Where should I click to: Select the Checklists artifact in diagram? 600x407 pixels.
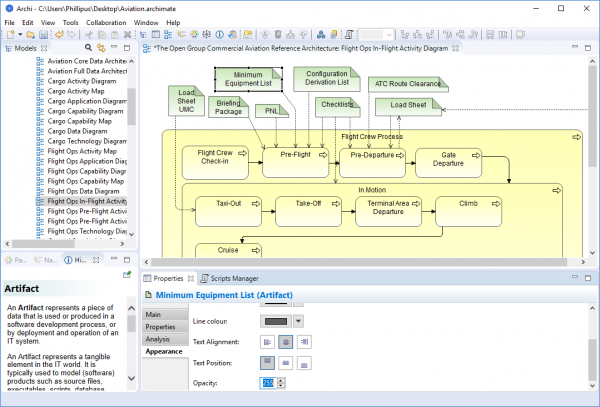tap(338, 107)
